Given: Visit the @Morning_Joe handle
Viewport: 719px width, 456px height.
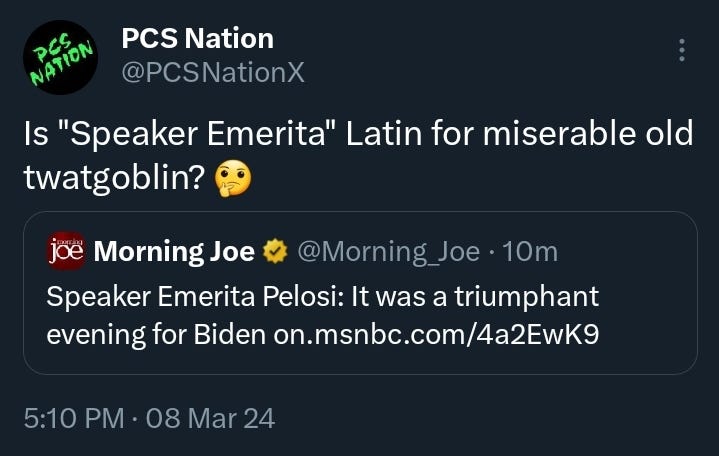Looking at the screenshot, I should click(x=389, y=252).
